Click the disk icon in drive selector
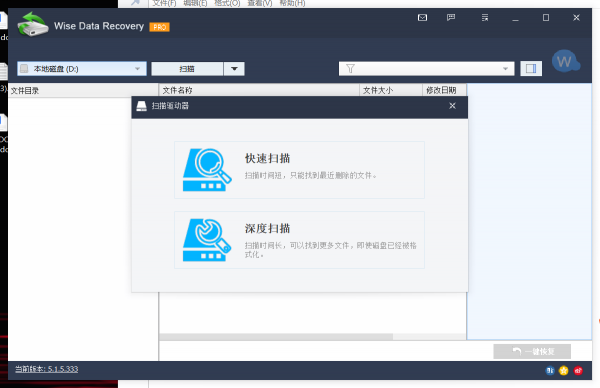This screenshot has height=388, width=600. tap(24, 69)
